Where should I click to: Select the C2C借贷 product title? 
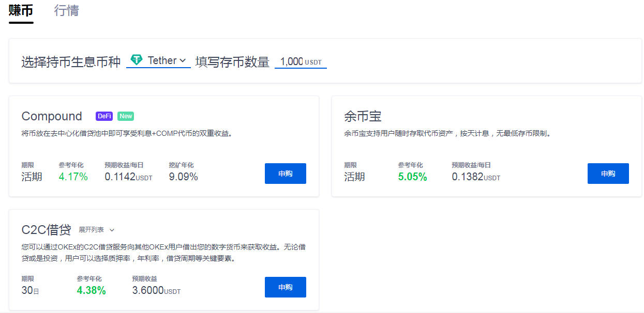tap(47, 230)
